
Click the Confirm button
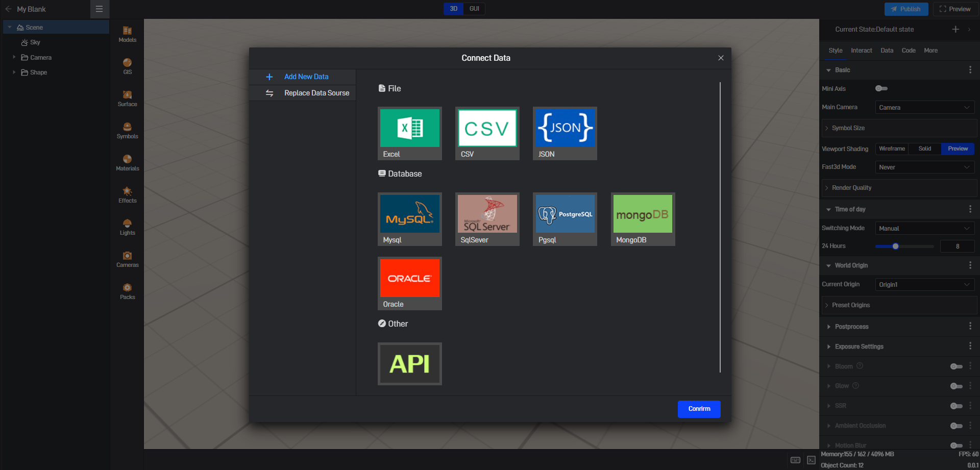point(699,409)
